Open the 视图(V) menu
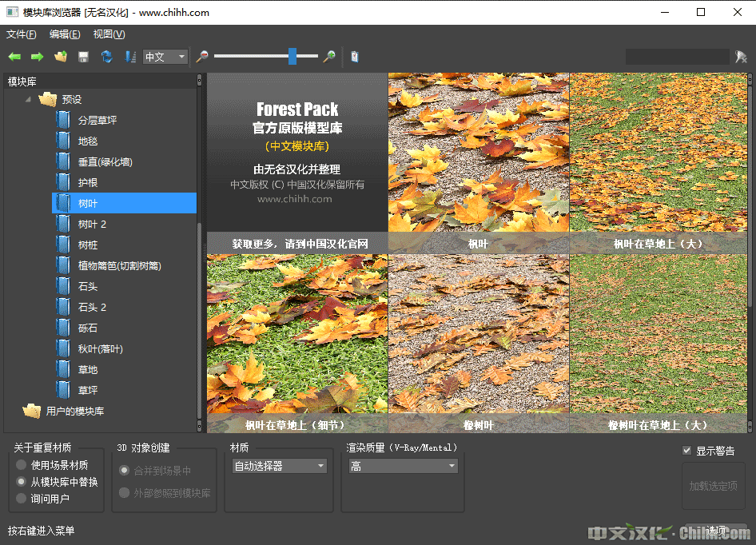756x545 pixels. 109,34
